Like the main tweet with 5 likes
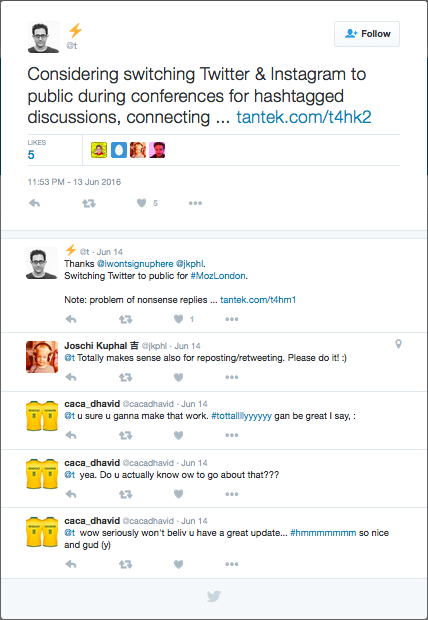 [142, 203]
